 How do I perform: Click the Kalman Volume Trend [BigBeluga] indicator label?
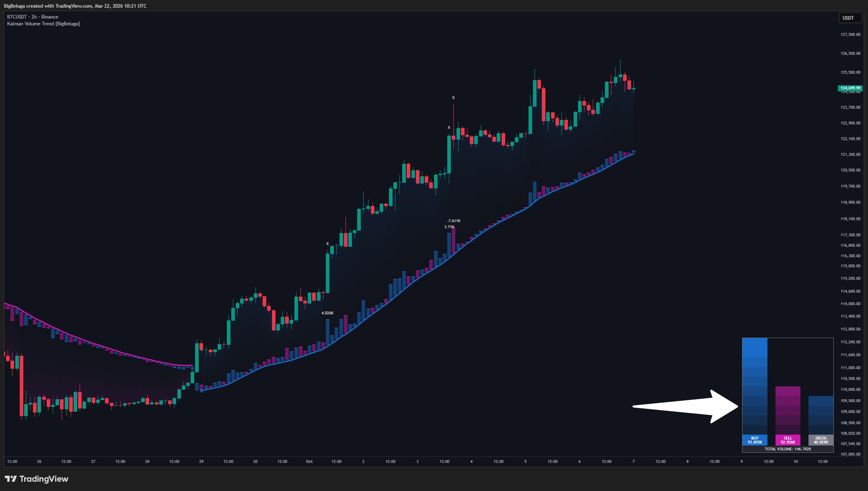(x=43, y=24)
